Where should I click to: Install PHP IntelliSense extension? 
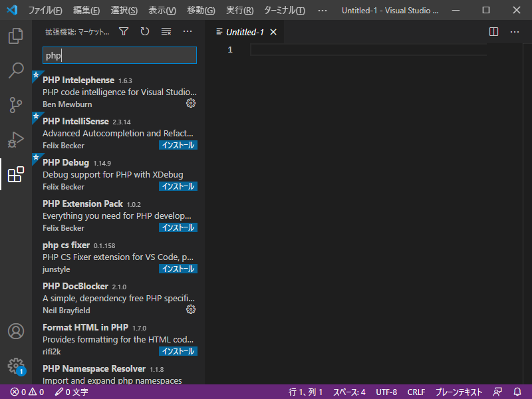tap(178, 145)
